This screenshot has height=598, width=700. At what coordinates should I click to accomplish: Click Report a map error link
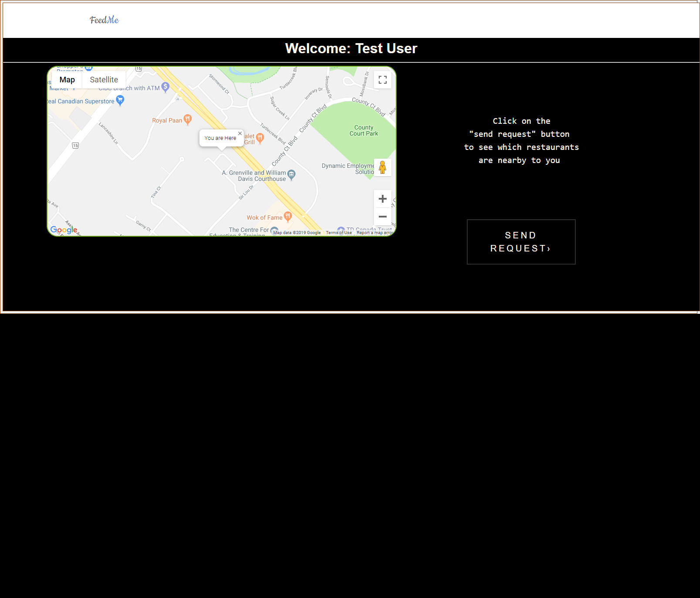tap(374, 233)
